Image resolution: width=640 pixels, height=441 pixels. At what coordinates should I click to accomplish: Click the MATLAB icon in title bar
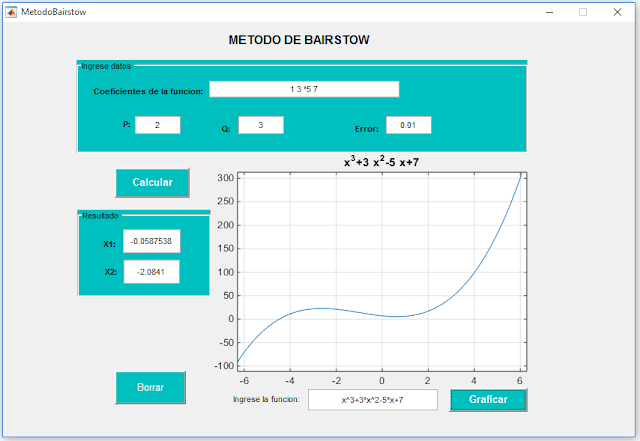(x=11, y=12)
